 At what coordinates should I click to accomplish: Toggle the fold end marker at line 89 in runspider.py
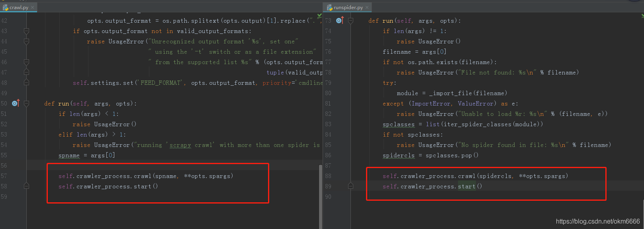pos(350,186)
